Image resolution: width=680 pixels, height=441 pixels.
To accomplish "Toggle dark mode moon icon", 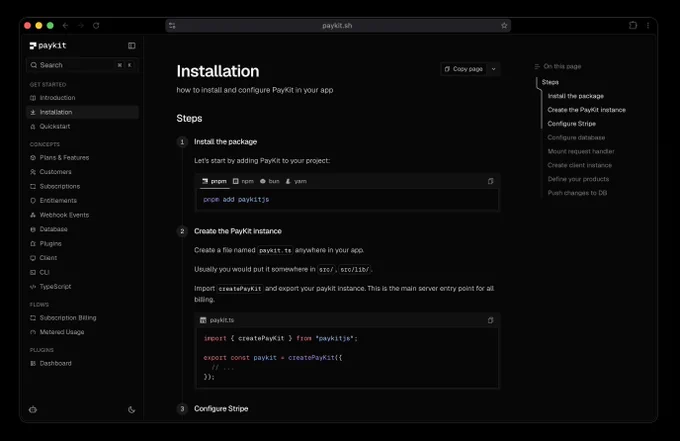I will (131, 410).
